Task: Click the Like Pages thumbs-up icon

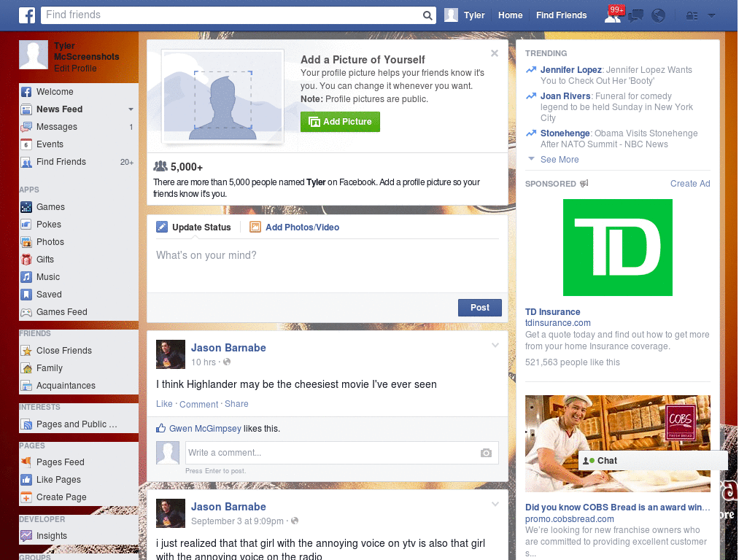Action: 26,480
